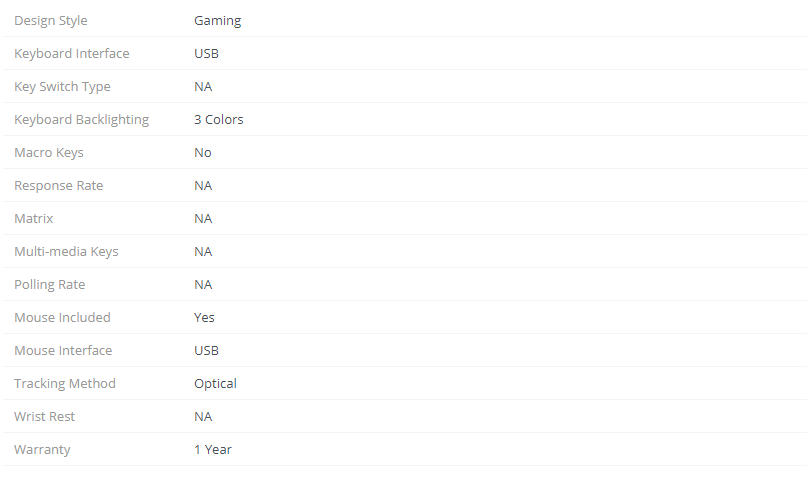Select the No value for Macro Keys
Screen dimensions: 811x477
(x=203, y=153)
